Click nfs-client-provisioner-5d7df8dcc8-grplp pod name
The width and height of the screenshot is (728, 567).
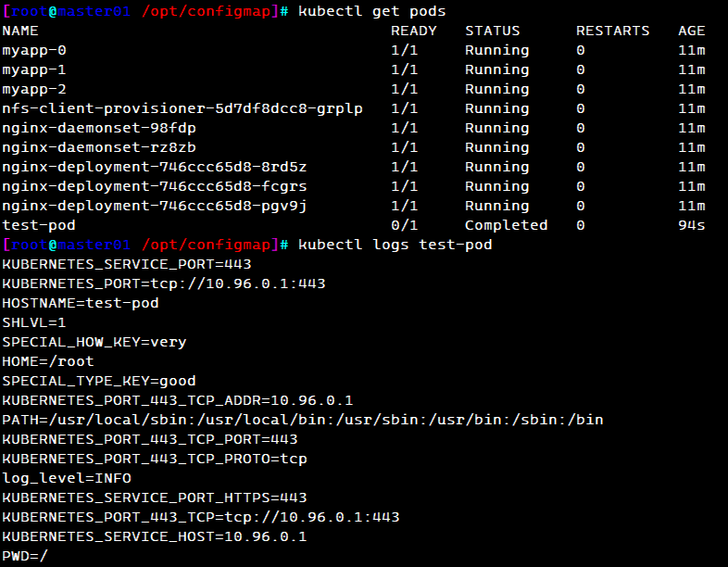click(182, 108)
